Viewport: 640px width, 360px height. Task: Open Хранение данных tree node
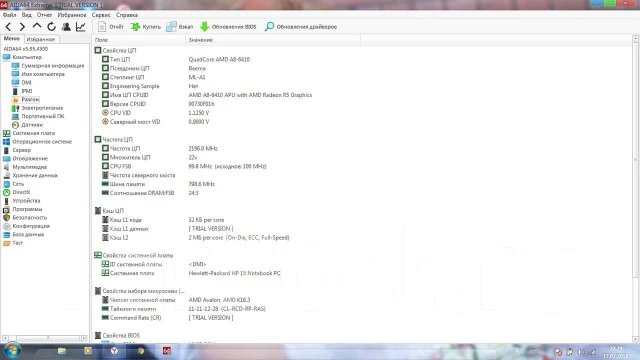click(35, 176)
